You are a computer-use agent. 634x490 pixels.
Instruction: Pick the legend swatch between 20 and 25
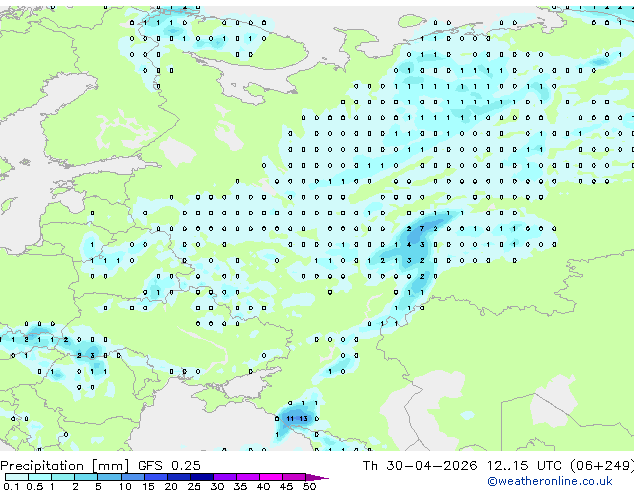pos(179,477)
